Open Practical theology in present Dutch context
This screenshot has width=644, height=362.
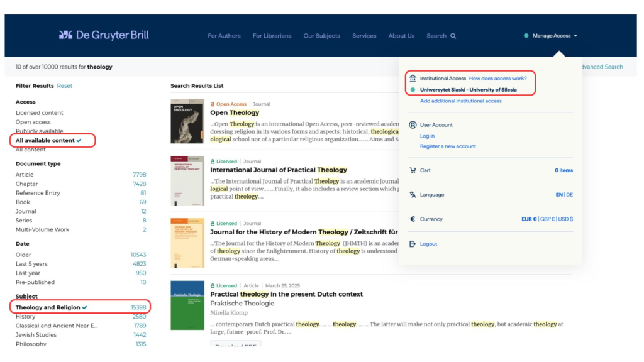[x=286, y=294]
